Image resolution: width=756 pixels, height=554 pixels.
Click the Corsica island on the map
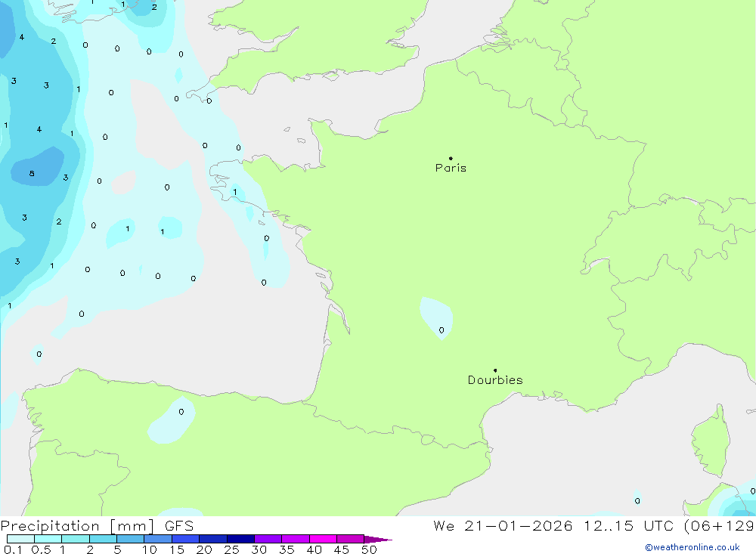click(711, 441)
